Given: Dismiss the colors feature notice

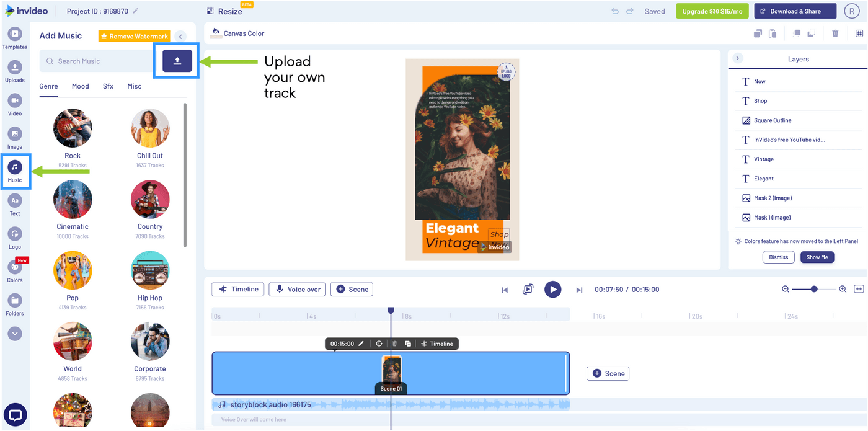Looking at the screenshot, I should tap(779, 257).
